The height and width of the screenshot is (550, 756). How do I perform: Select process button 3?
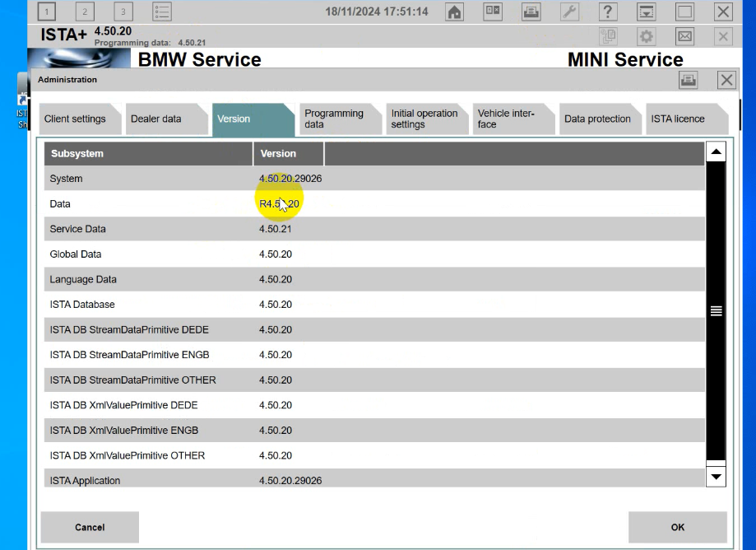pos(123,12)
